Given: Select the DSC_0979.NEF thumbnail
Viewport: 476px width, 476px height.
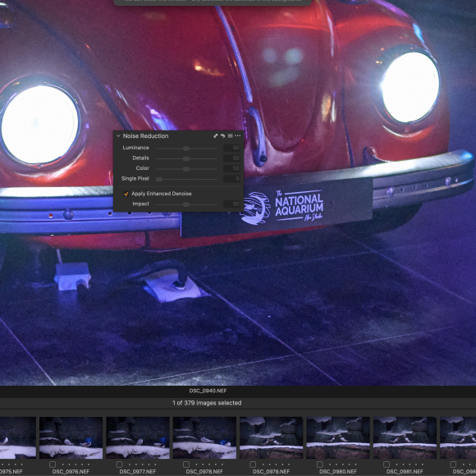Looking at the screenshot, I should [x=272, y=437].
